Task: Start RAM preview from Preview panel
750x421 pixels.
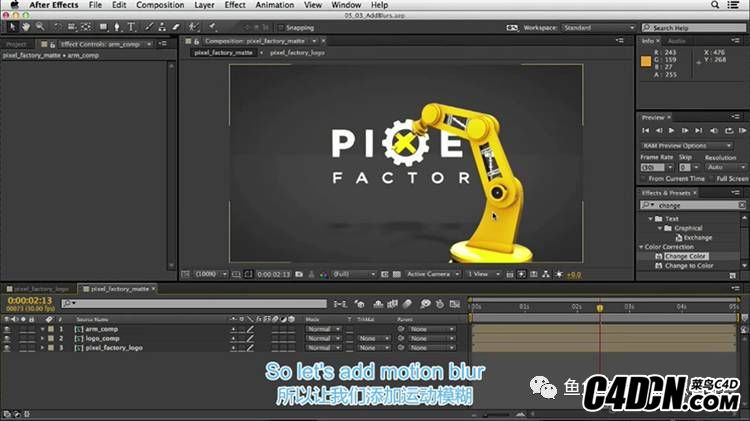Action: tap(742, 130)
